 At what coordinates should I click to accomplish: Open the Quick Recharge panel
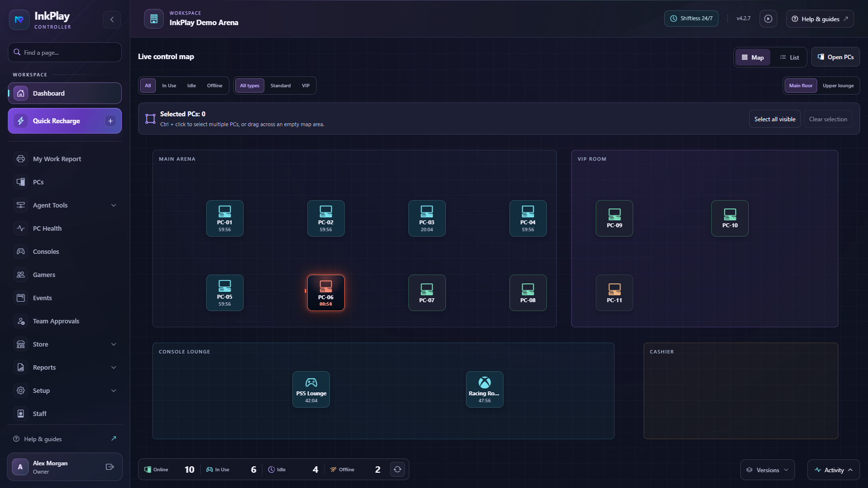65,121
